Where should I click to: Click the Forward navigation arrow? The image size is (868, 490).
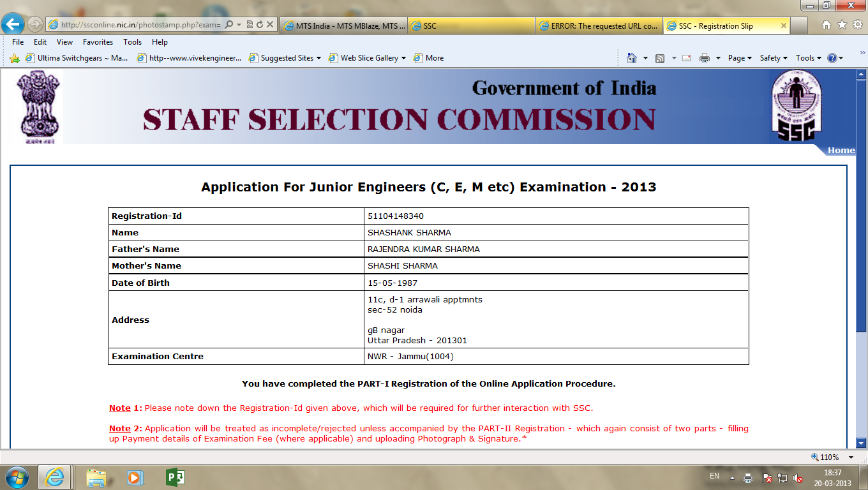(x=34, y=25)
